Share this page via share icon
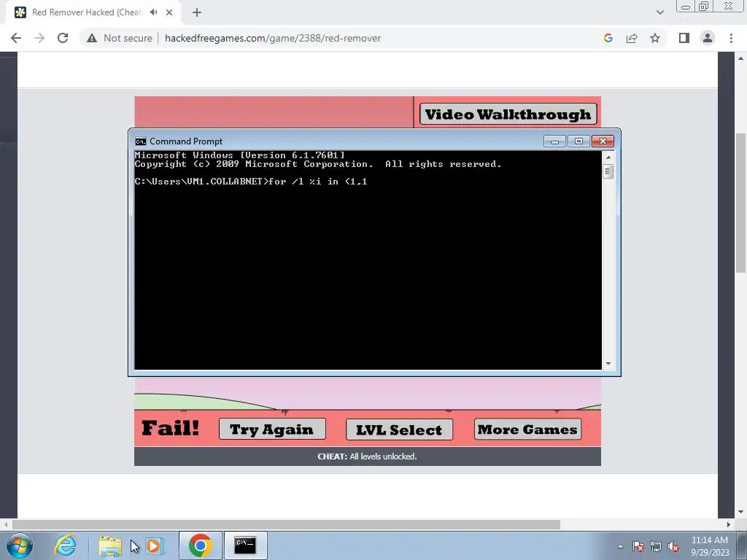747x560 pixels. pos(632,38)
